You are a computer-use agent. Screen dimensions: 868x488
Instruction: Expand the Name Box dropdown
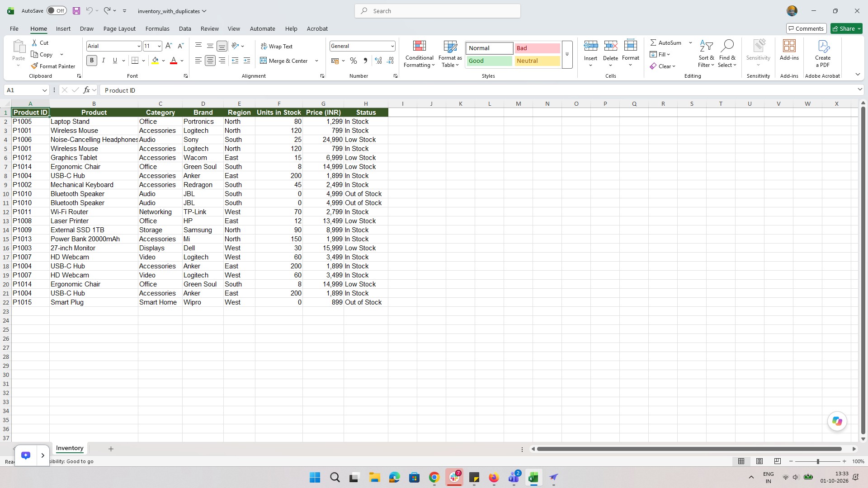(x=44, y=90)
